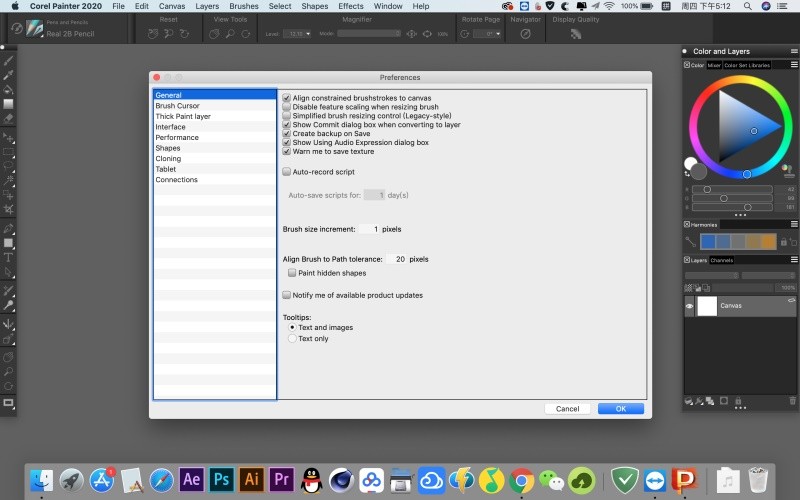800x500 pixels.
Task: Open the Color panel options menu
Action: click(794, 65)
